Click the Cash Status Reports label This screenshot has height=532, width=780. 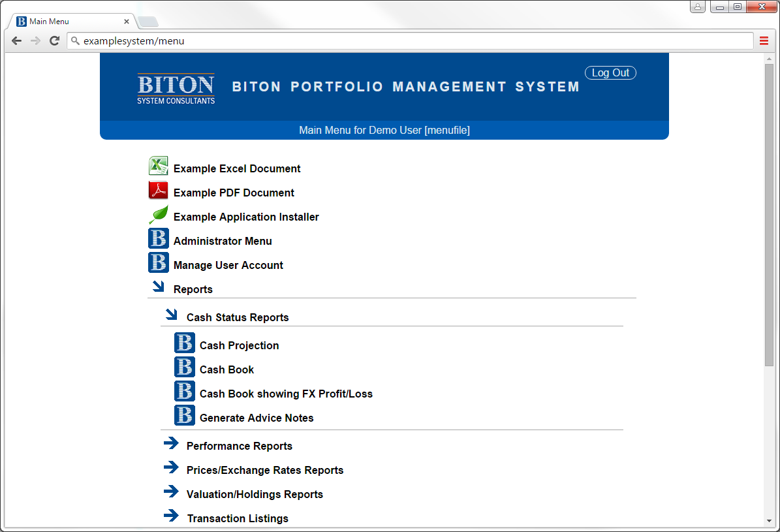coord(238,317)
